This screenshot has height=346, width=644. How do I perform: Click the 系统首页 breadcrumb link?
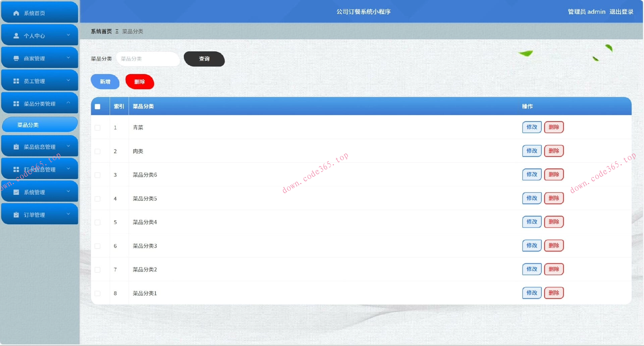click(x=101, y=31)
